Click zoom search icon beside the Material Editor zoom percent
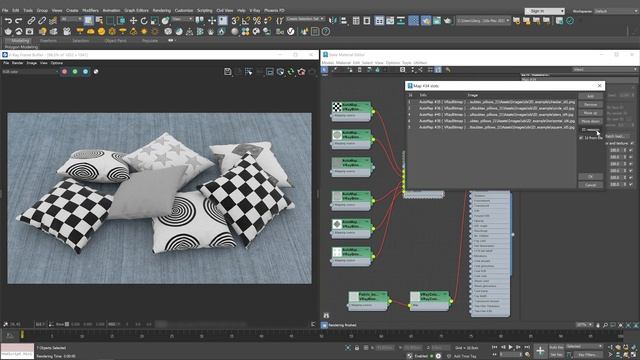640x360 pixels. 605,325
